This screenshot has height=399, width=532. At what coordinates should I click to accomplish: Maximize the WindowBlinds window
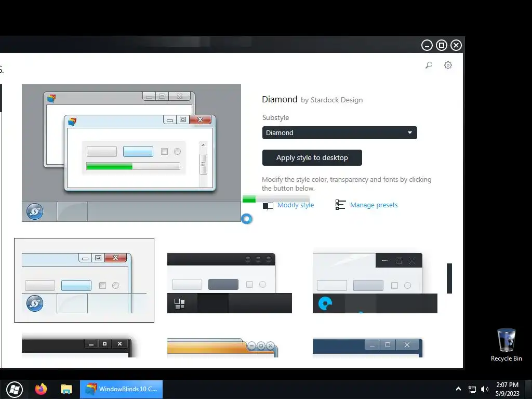442,45
